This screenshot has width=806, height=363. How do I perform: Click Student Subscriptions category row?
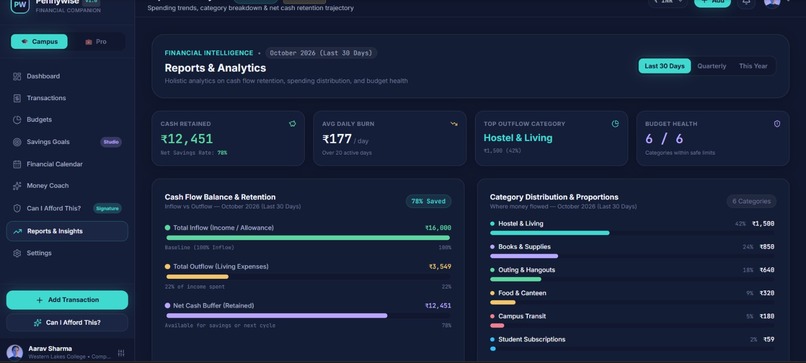pos(632,344)
